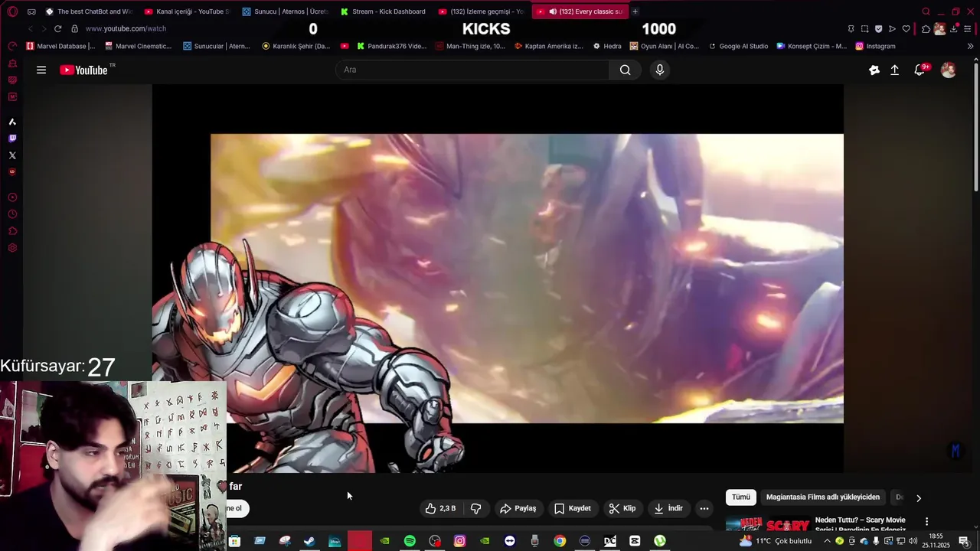Open options for Neden Tuttu video
The width and height of the screenshot is (980, 551).
coord(926,521)
